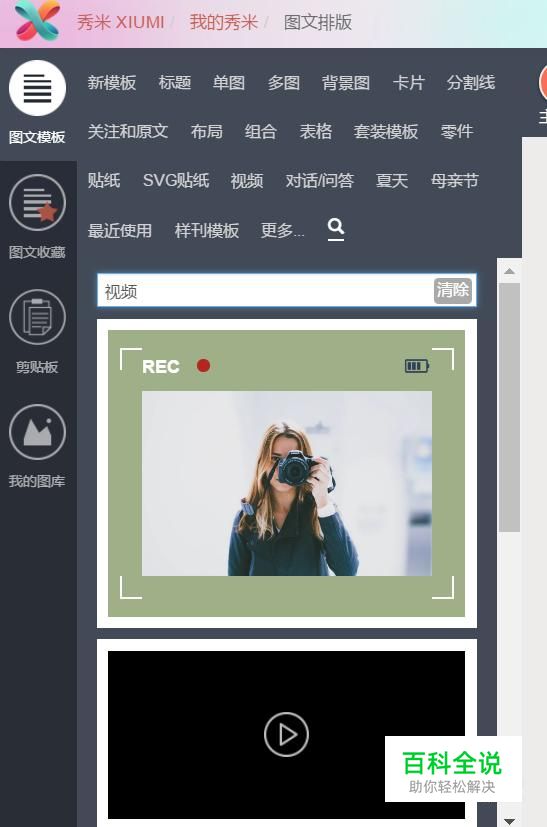Click the scrollbar down arrow
This screenshot has width=547, height=827.
(x=509, y=821)
